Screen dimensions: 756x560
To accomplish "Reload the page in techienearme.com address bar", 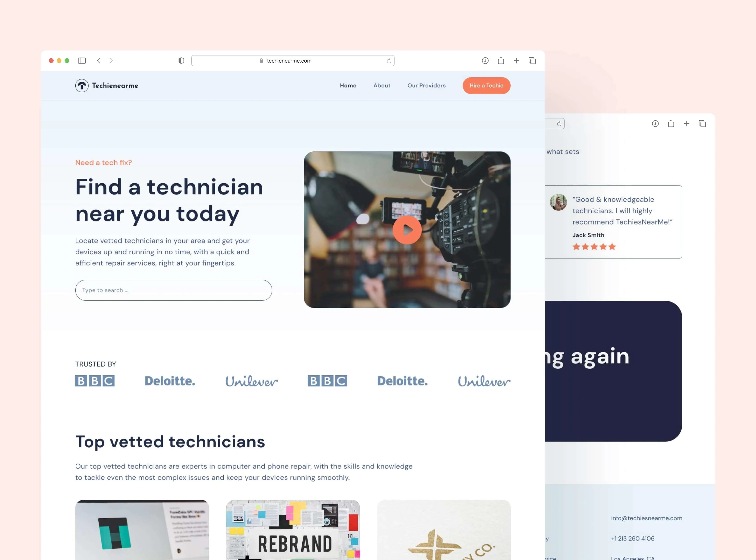I will [389, 61].
